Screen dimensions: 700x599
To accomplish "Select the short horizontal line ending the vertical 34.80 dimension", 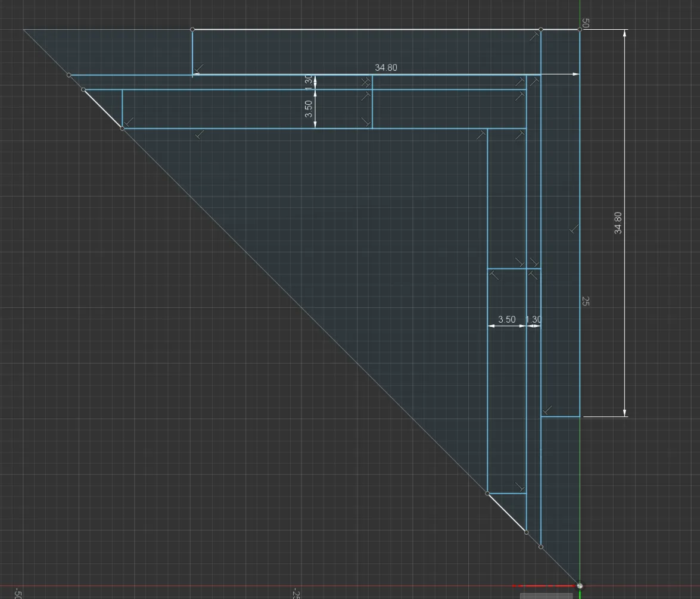I will pyautogui.click(x=560, y=417).
